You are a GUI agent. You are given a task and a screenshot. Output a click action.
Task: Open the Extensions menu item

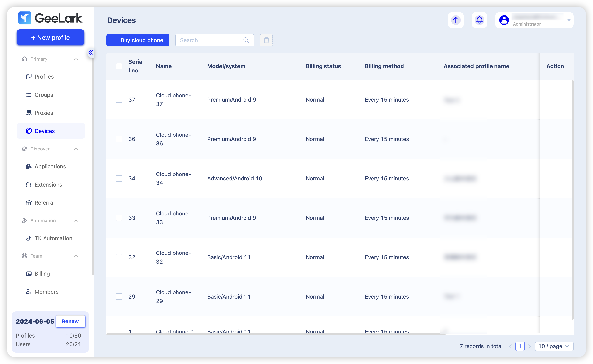[x=51, y=185]
